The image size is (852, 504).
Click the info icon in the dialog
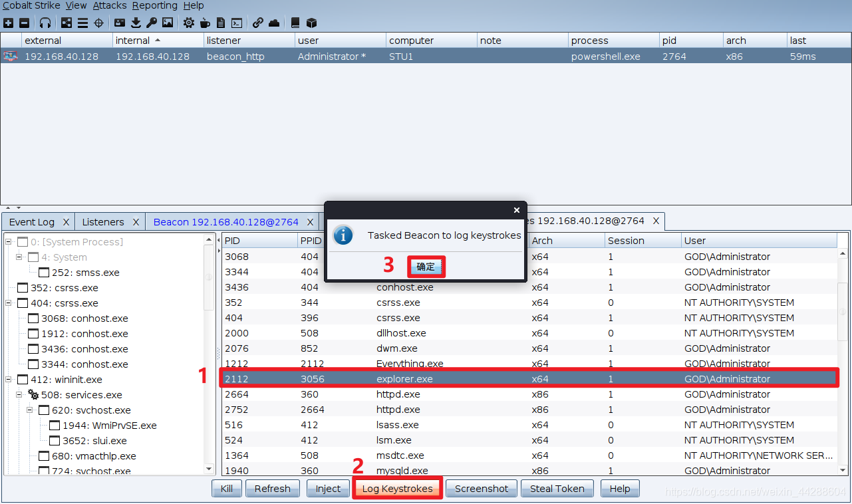pyautogui.click(x=343, y=235)
